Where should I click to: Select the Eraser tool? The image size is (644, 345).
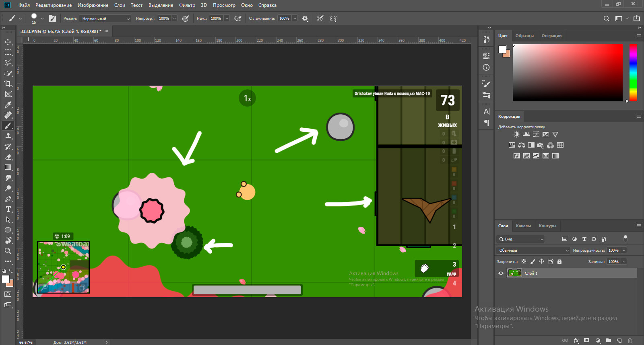tap(8, 157)
